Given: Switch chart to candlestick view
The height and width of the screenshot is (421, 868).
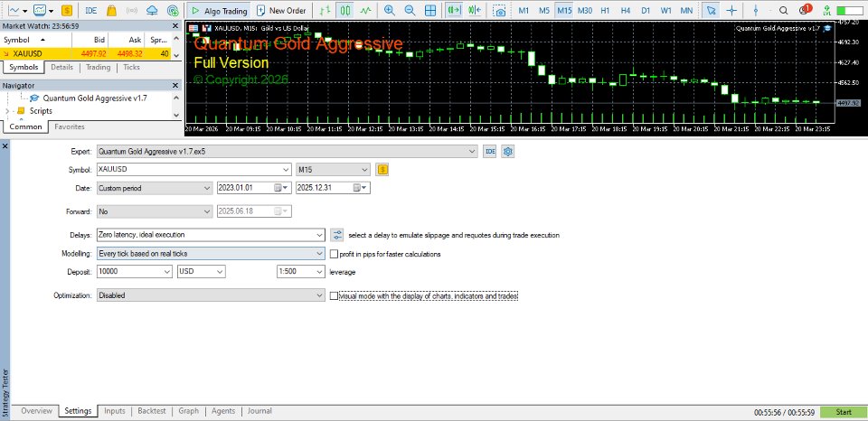Looking at the screenshot, I should pyautogui.click(x=345, y=10).
